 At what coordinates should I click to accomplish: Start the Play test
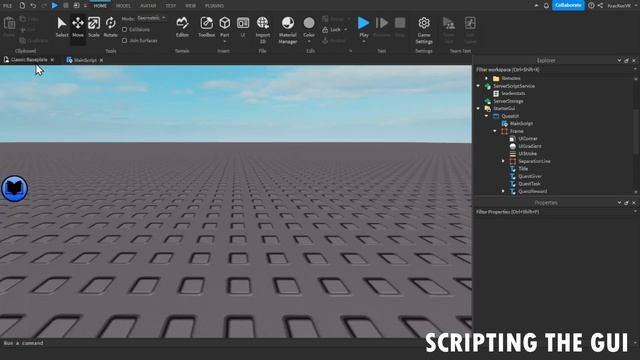click(363, 23)
